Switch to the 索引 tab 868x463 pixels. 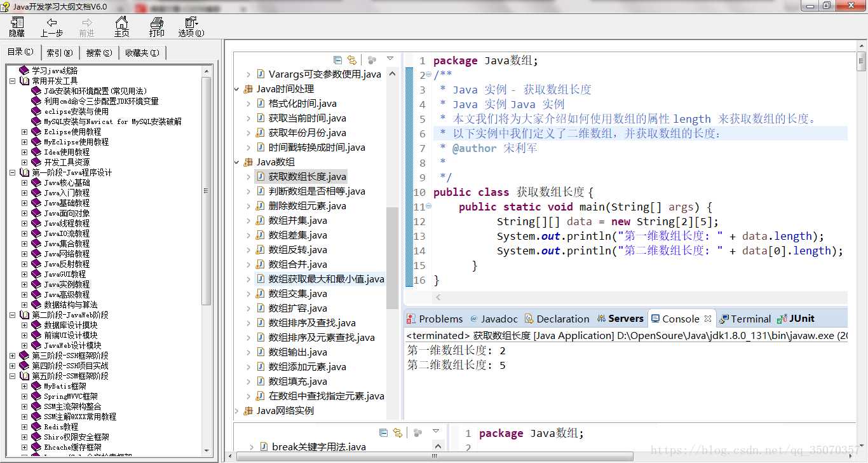(x=60, y=53)
